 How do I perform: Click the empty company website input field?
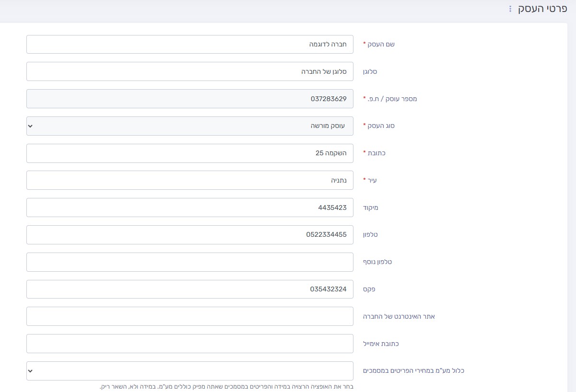[189, 316]
